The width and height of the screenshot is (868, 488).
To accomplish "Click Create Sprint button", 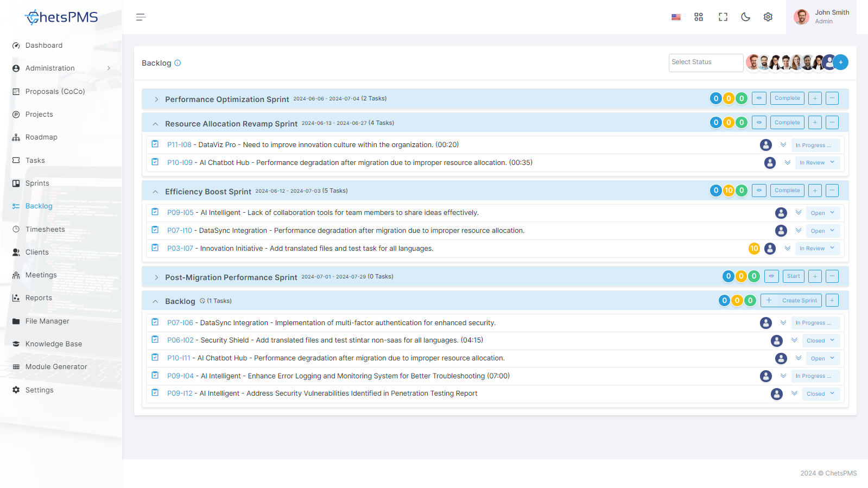I will 791,300.
